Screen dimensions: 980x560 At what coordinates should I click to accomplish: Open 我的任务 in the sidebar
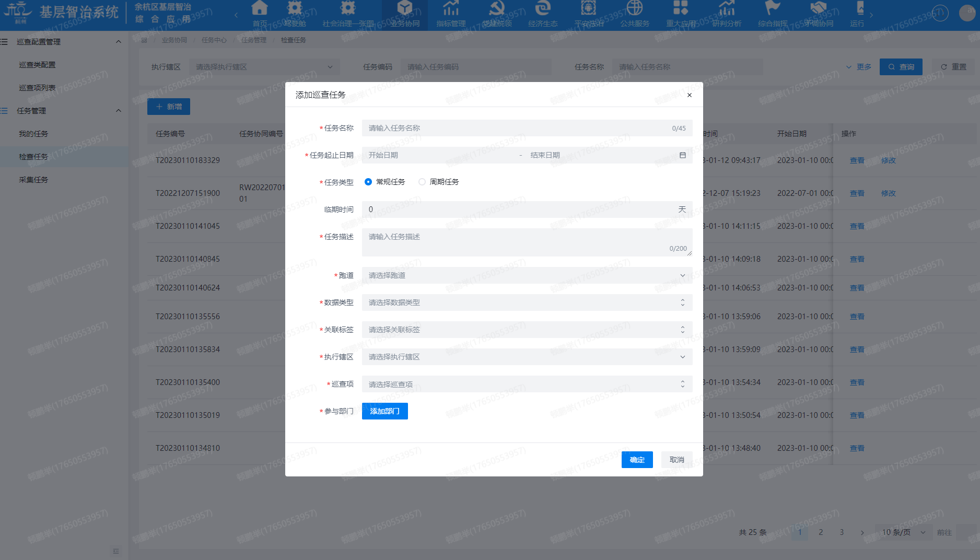tap(33, 134)
